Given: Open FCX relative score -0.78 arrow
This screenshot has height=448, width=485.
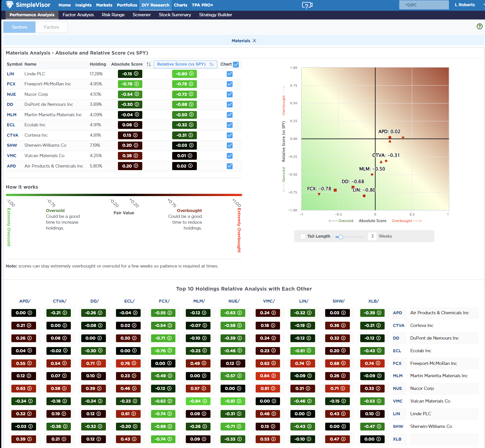Looking at the screenshot, I should (191, 84).
